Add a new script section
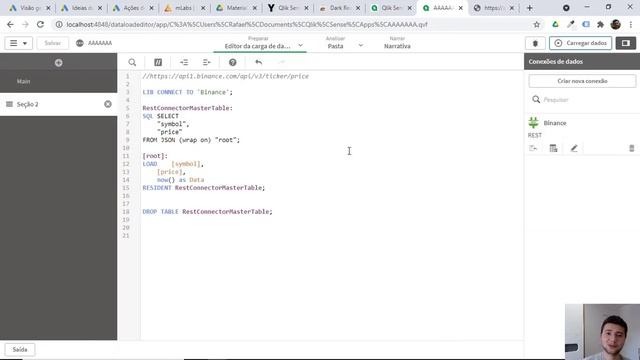 pyautogui.click(x=58, y=63)
